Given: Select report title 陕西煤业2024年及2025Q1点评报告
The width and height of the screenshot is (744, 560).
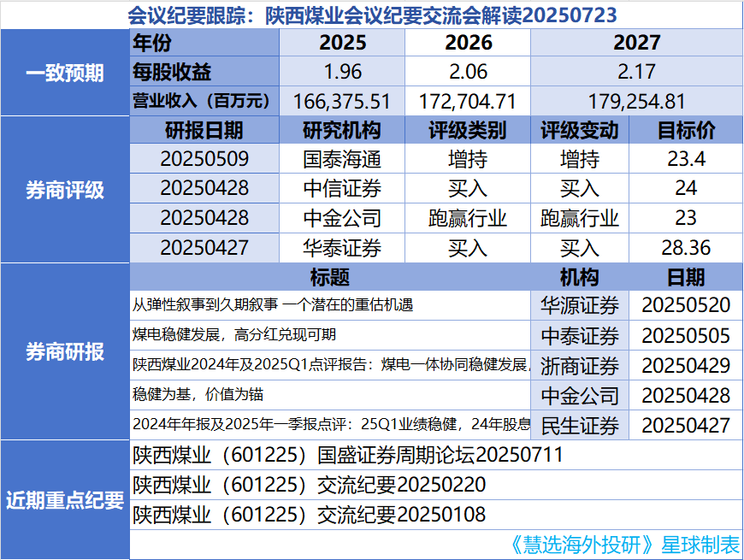Looking at the screenshot, I should [x=330, y=364].
